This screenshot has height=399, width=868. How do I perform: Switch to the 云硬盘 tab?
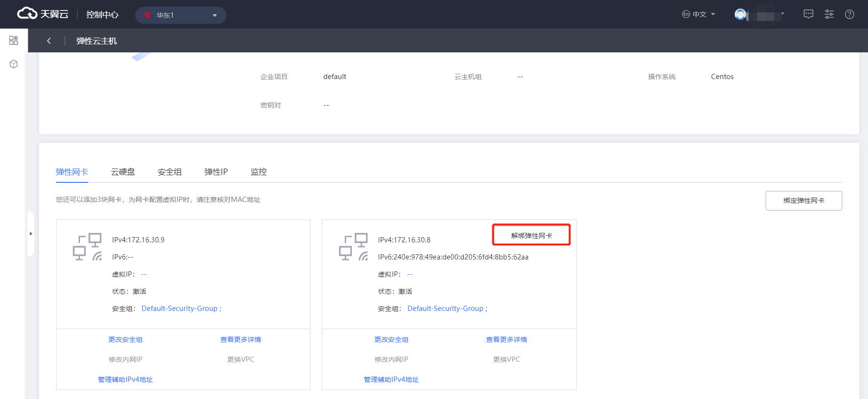[x=123, y=172]
